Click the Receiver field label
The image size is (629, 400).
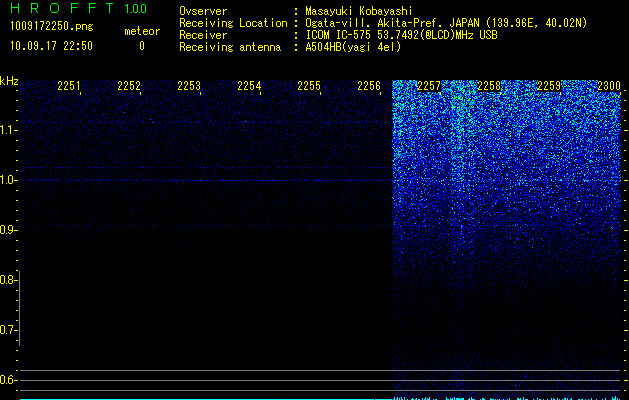coord(203,35)
